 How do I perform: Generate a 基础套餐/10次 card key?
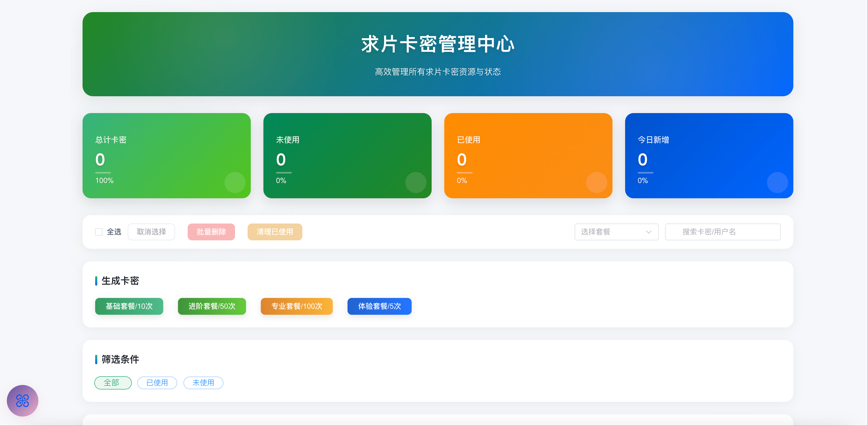[x=129, y=306]
